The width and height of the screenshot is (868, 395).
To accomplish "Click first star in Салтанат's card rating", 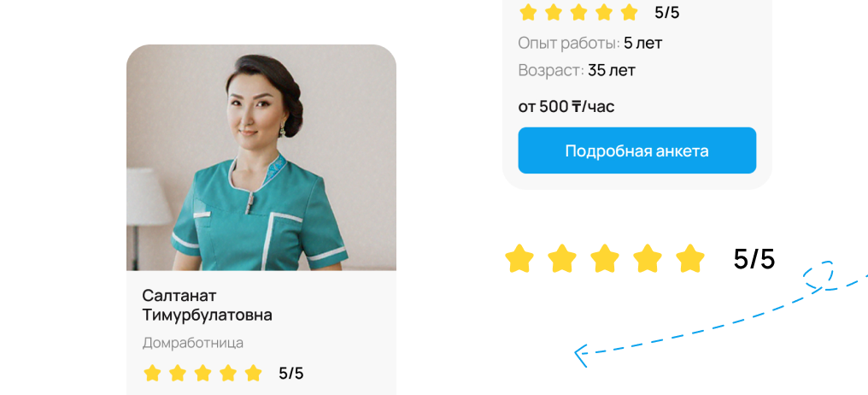I will [x=152, y=373].
